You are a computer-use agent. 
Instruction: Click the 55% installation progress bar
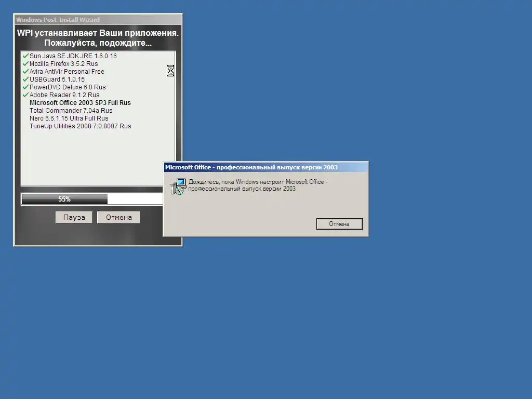[x=92, y=199]
